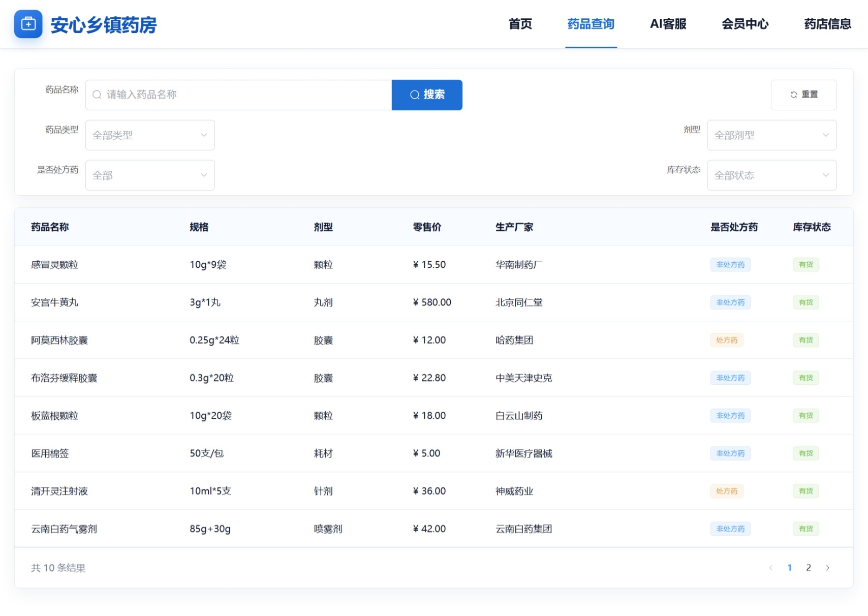Click the blue 搜索 button
The width and height of the screenshot is (868, 616).
point(427,95)
